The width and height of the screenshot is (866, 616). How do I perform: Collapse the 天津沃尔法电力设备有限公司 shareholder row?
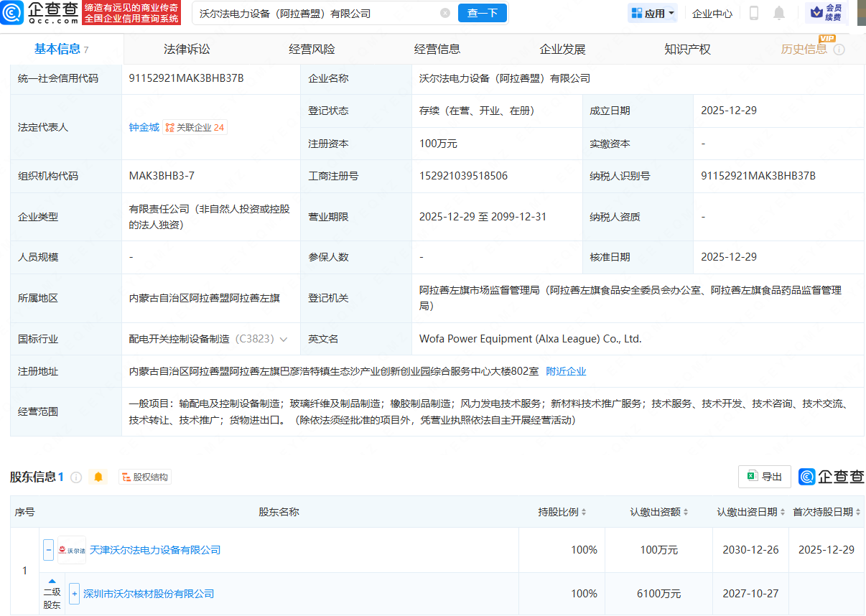point(48,550)
